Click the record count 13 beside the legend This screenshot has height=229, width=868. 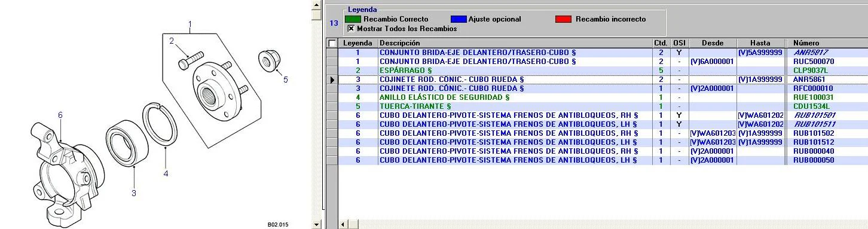pos(334,23)
